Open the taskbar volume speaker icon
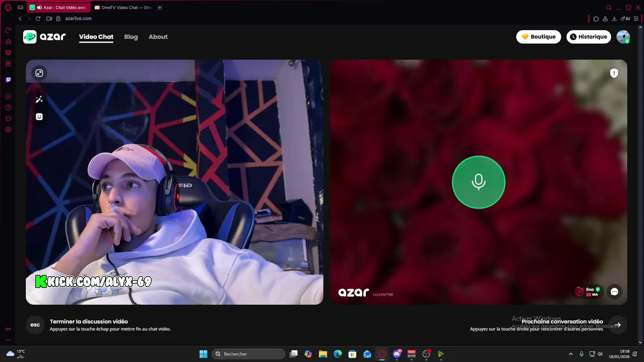644x362 pixels. tap(600, 354)
